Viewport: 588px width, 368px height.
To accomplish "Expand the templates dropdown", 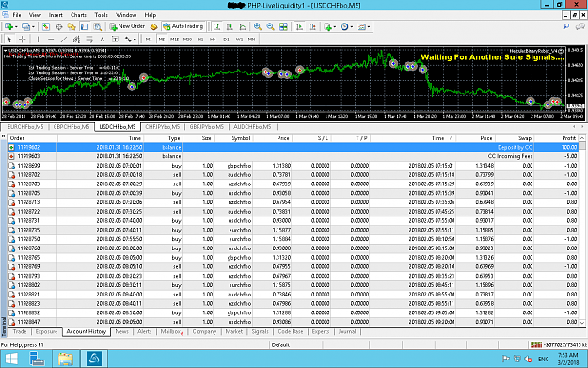I will click(369, 27).
